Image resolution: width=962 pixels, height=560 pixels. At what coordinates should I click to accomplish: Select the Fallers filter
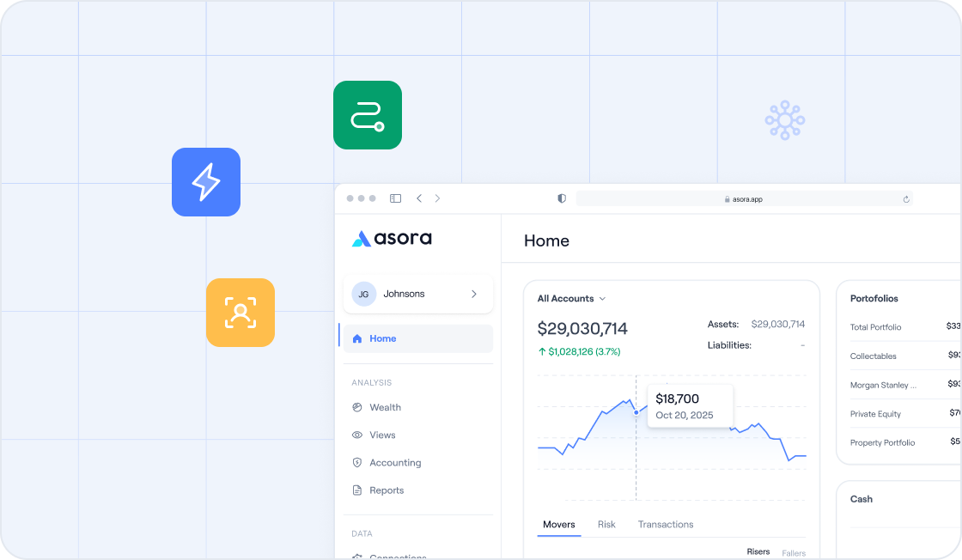click(x=794, y=552)
